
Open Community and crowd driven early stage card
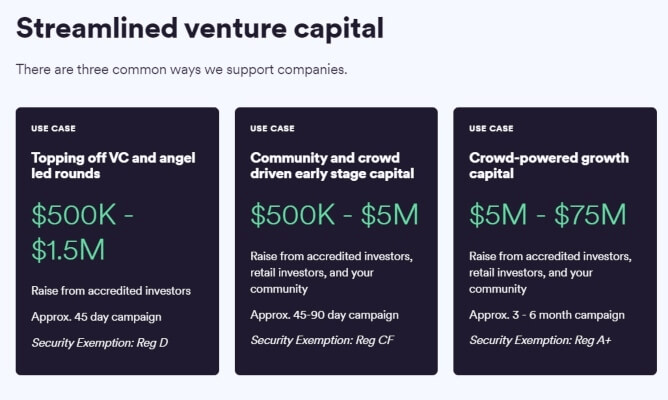pyautogui.click(x=336, y=241)
